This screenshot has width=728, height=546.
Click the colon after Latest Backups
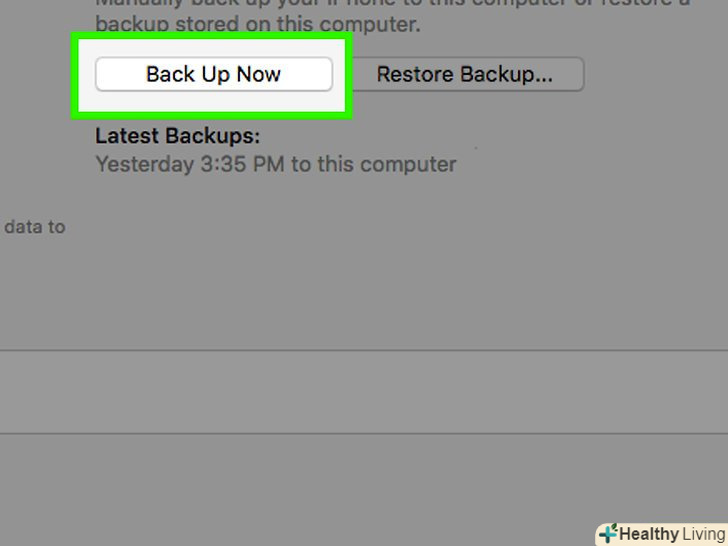pos(256,136)
